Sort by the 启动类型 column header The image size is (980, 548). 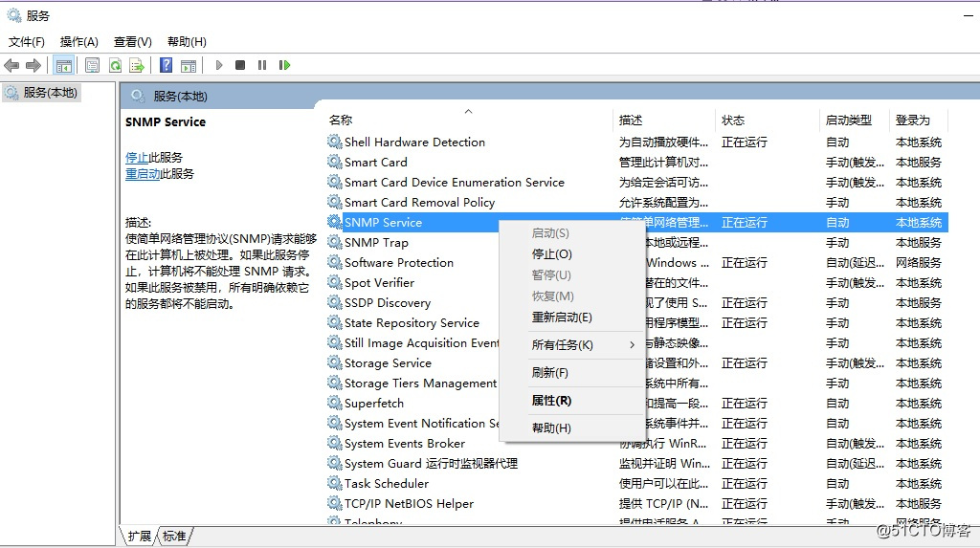click(854, 120)
